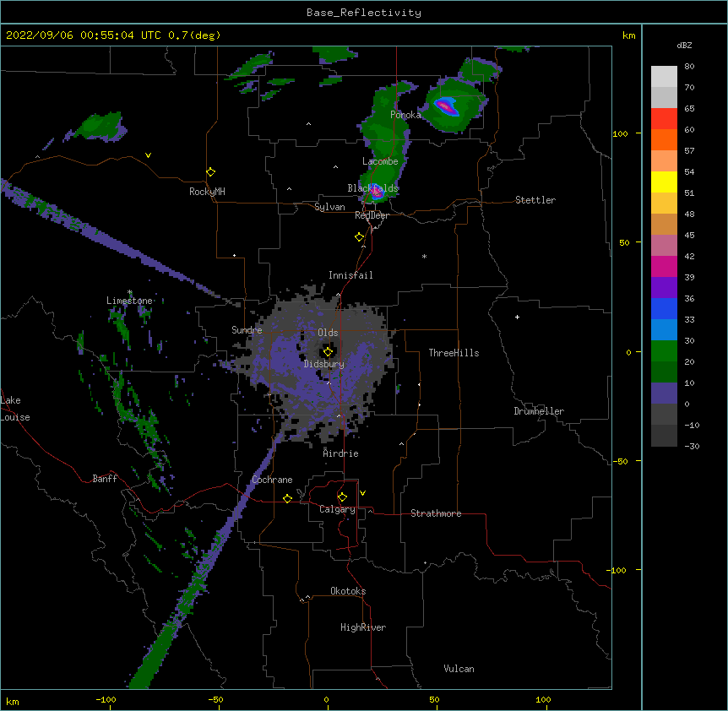Click the Okotoks city label
This screenshot has height=711, width=728.
(x=348, y=591)
